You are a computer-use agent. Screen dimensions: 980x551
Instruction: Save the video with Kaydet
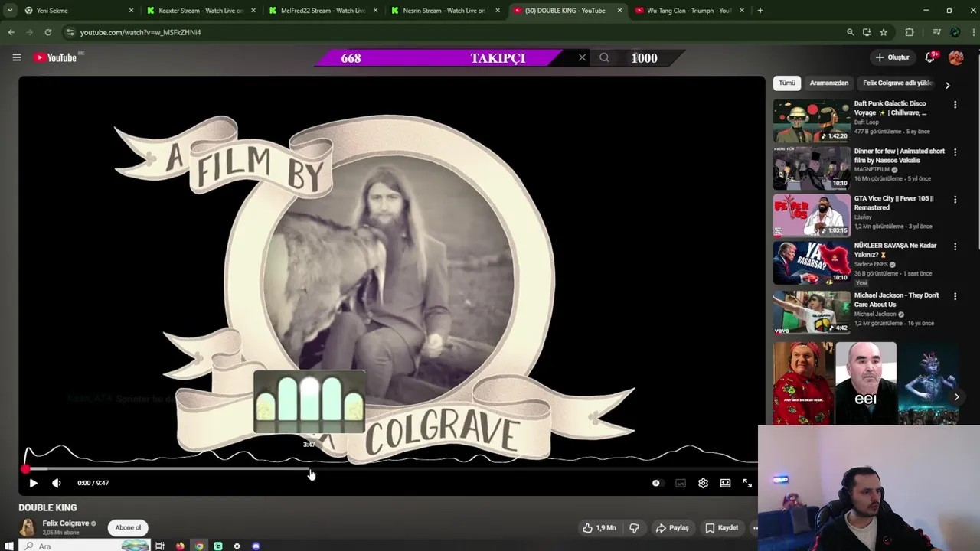(722, 527)
